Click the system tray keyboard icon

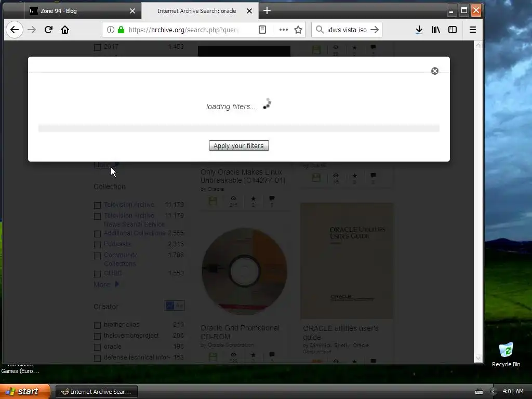(x=478, y=392)
